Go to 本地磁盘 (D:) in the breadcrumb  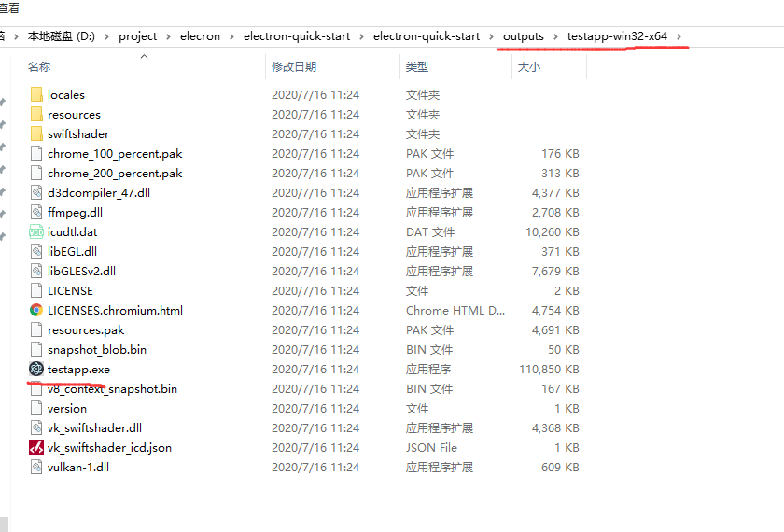pos(61,36)
